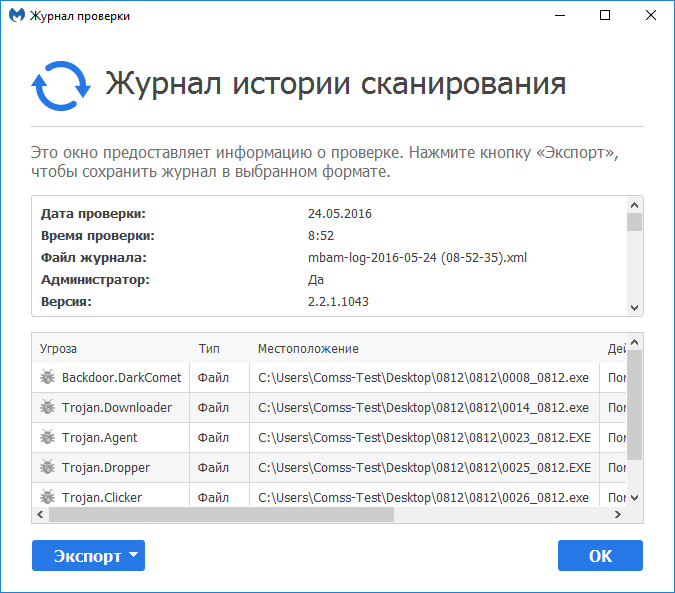Click left arrow of horizontal scrollbar
This screenshot has width=675, height=593.
[x=40, y=514]
